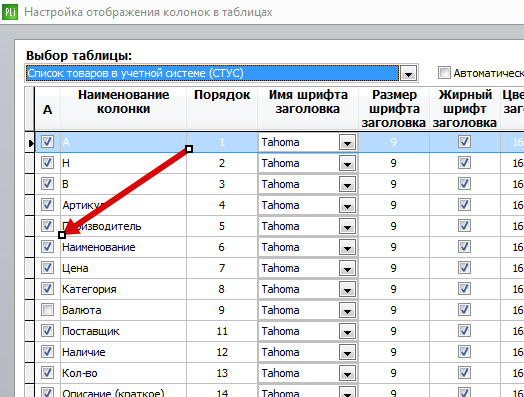Toggle visibility checkbox for Производитель row

(47, 226)
